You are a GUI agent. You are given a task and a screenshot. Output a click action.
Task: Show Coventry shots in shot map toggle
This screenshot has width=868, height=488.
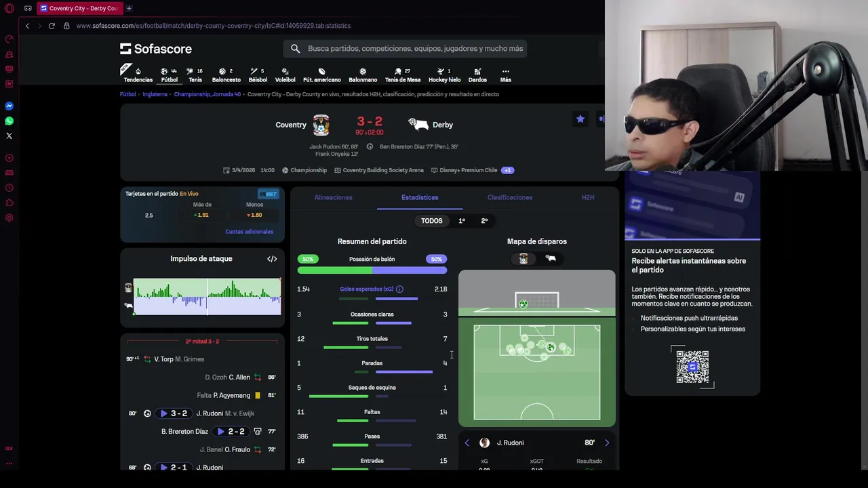[x=524, y=259]
